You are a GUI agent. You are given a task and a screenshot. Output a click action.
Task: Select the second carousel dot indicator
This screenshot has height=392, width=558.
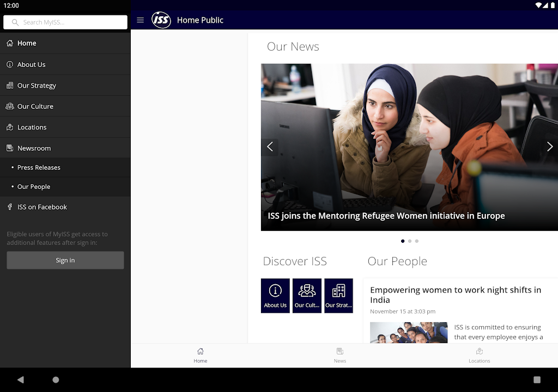410,241
